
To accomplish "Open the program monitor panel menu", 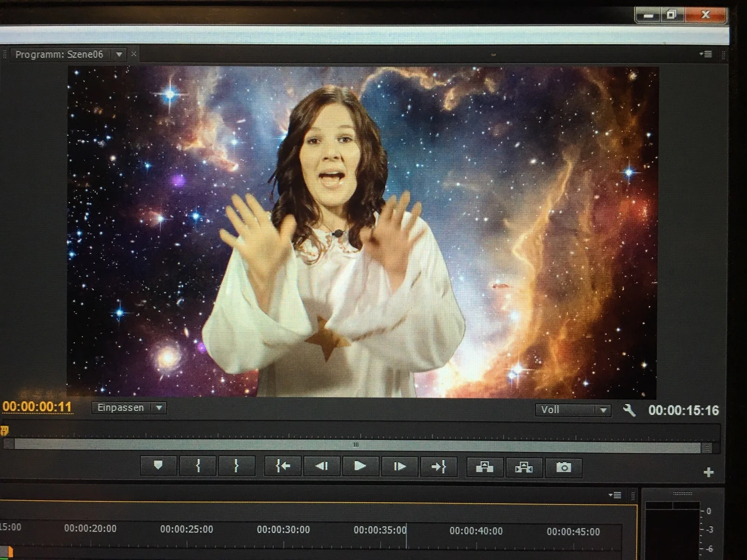I will [705, 54].
